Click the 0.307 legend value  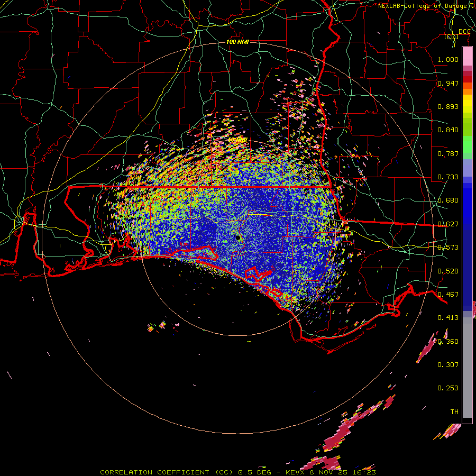click(x=448, y=365)
